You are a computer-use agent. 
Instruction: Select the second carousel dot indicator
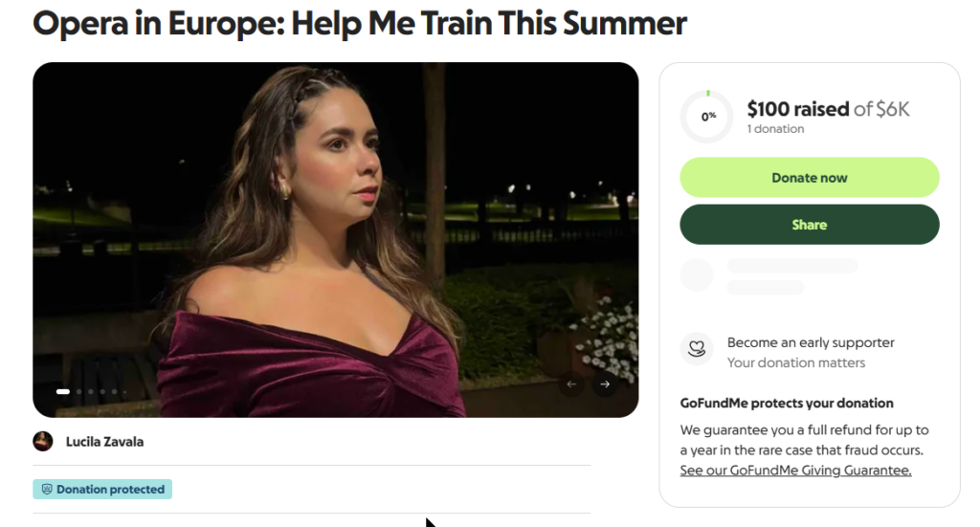coord(79,391)
